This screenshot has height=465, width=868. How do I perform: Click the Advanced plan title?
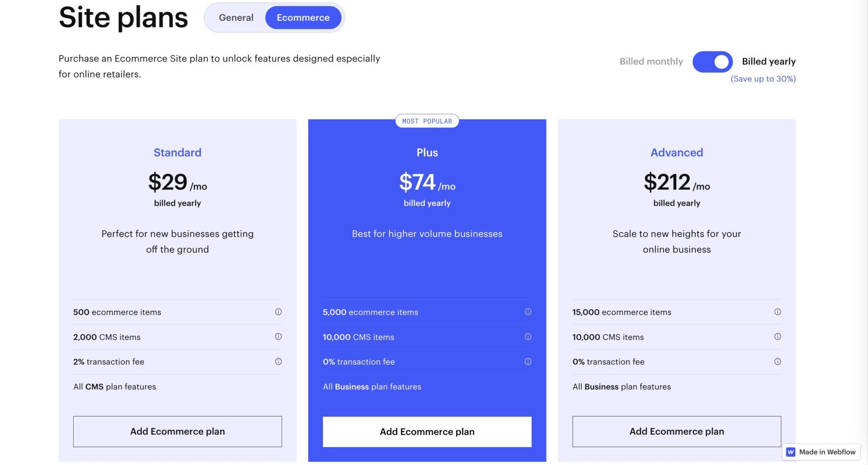pyautogui.click(x=677, y=152)
